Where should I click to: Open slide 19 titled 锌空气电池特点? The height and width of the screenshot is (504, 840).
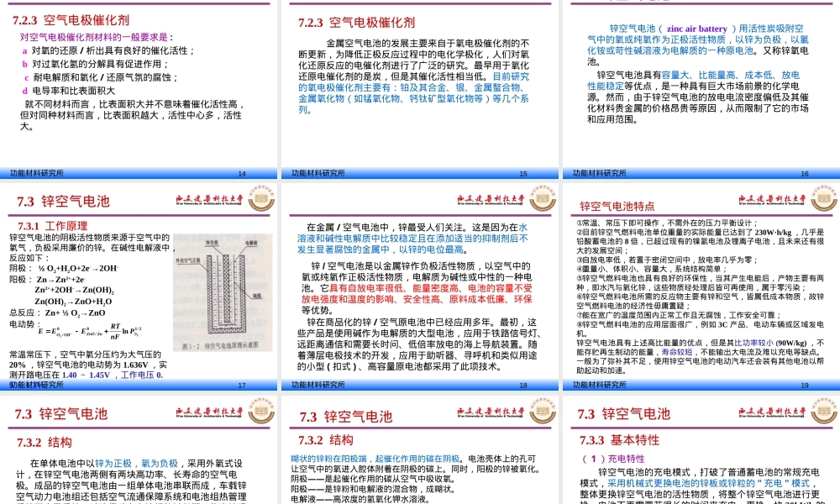pos(701,286)
